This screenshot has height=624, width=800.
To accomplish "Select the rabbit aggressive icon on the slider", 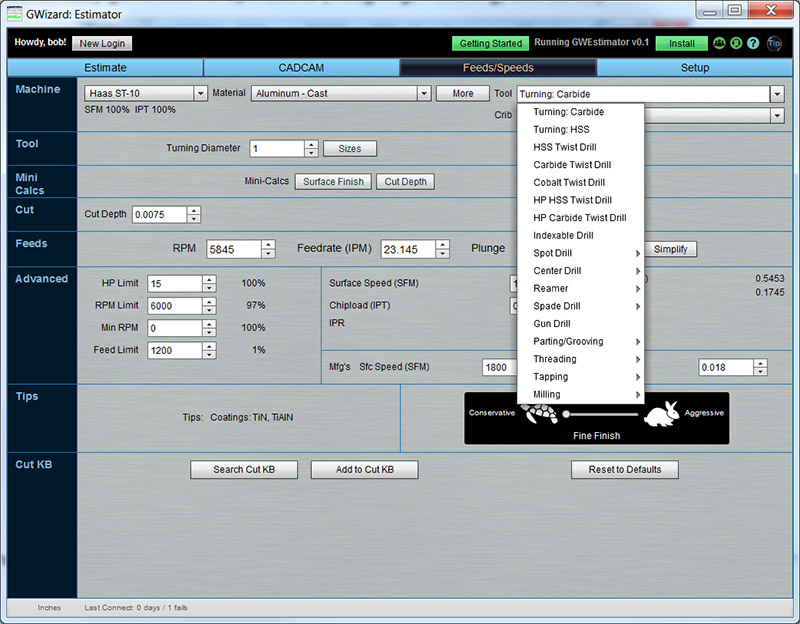I will [660, 414].
